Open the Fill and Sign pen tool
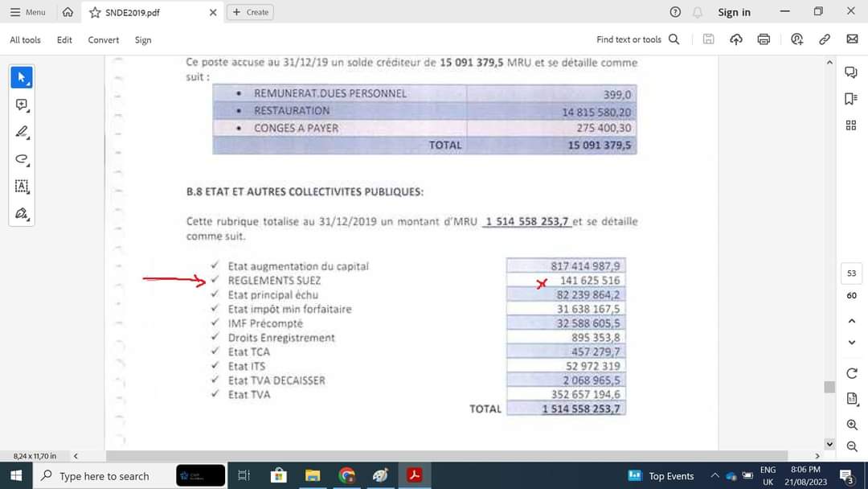The image size is (868, 489). pyautogui.click(x=22, y=213)
